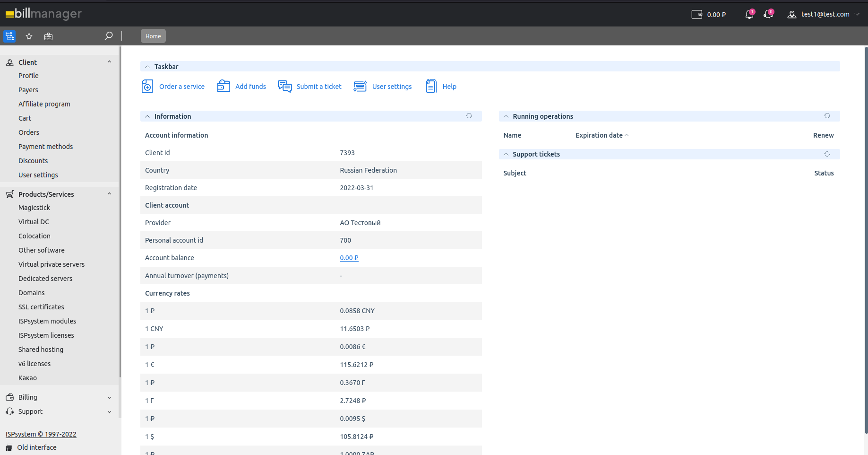
Task: Collapse the Taskbar panel
Action: 147,67
